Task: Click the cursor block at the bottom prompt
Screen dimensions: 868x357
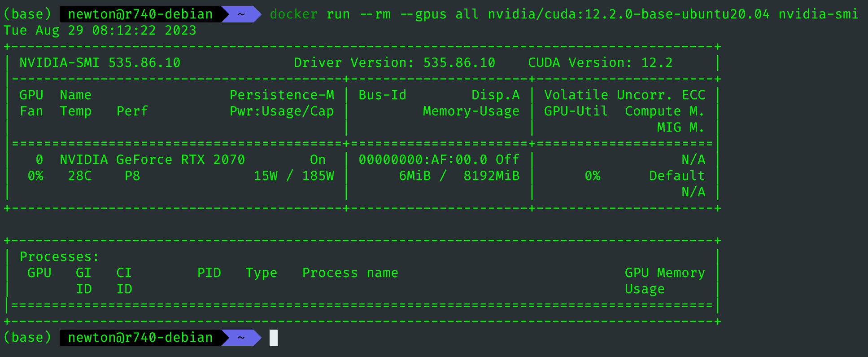Action: pos(274,338)
